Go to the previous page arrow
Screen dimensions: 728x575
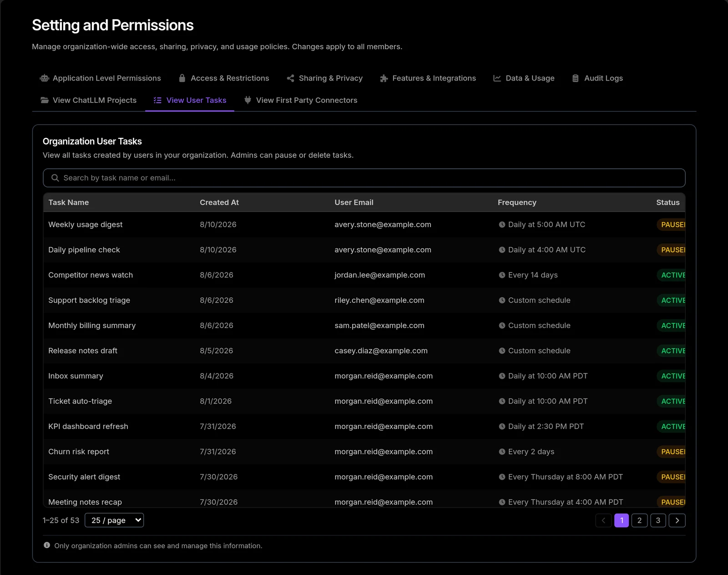tap(603, 520)
